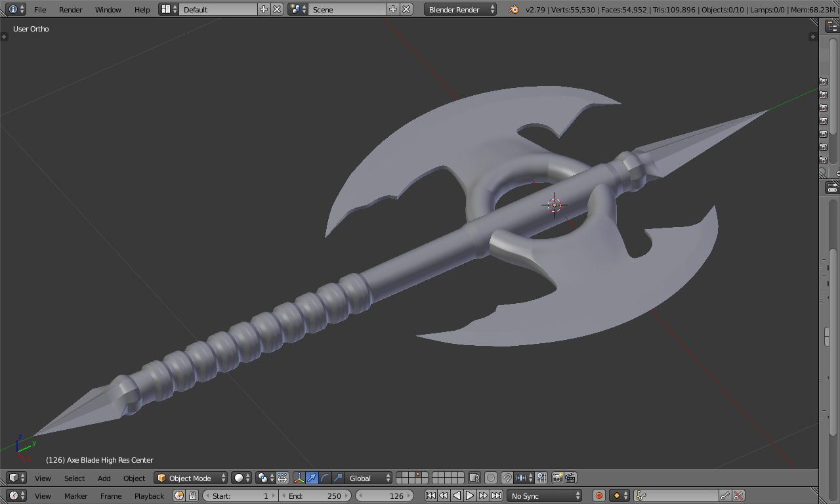Open the Frame menu
Screen dimensions: 840x504
(111, 496)
